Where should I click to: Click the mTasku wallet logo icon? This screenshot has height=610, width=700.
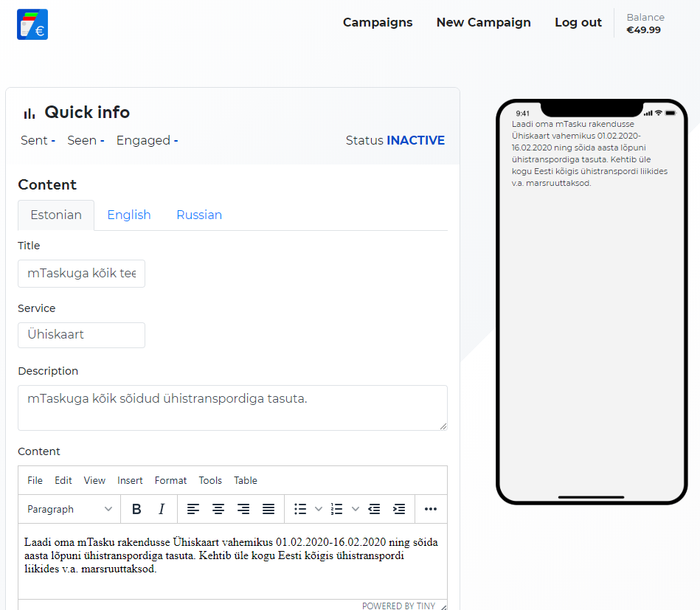[32, 24]
